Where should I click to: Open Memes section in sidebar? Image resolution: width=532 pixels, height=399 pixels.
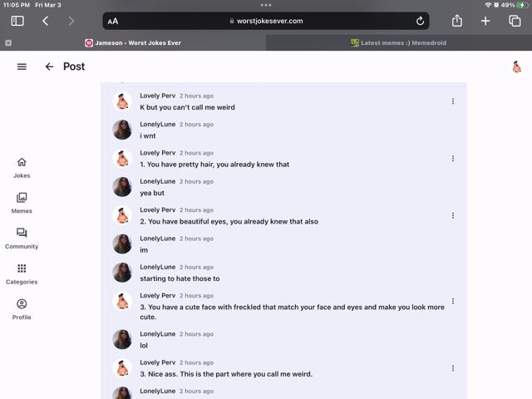(x=22, y=202)
